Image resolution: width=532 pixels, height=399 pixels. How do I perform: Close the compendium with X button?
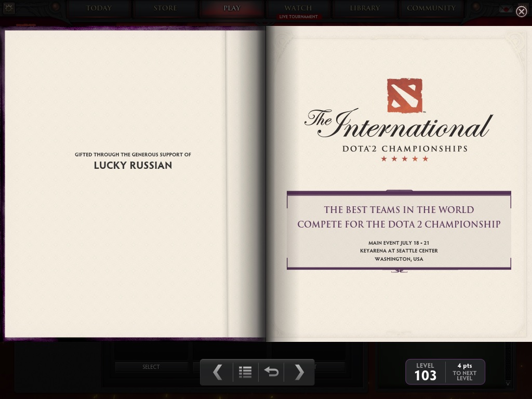[522, 11]
